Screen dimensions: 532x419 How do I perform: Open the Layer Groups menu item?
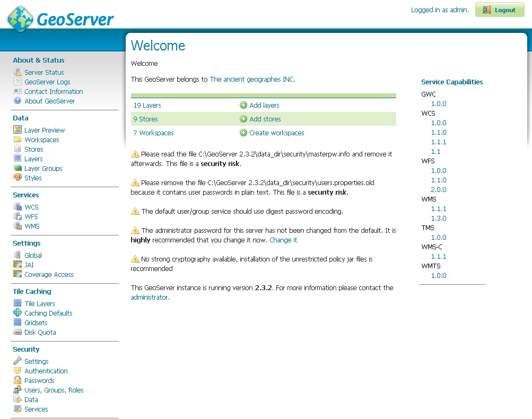tap(43, 168)
